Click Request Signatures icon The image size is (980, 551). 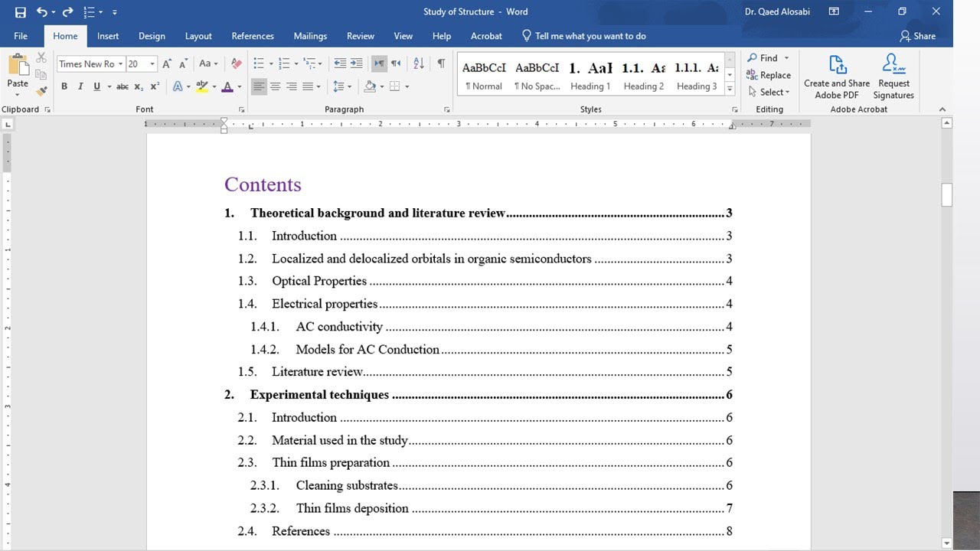pos(893,77)
